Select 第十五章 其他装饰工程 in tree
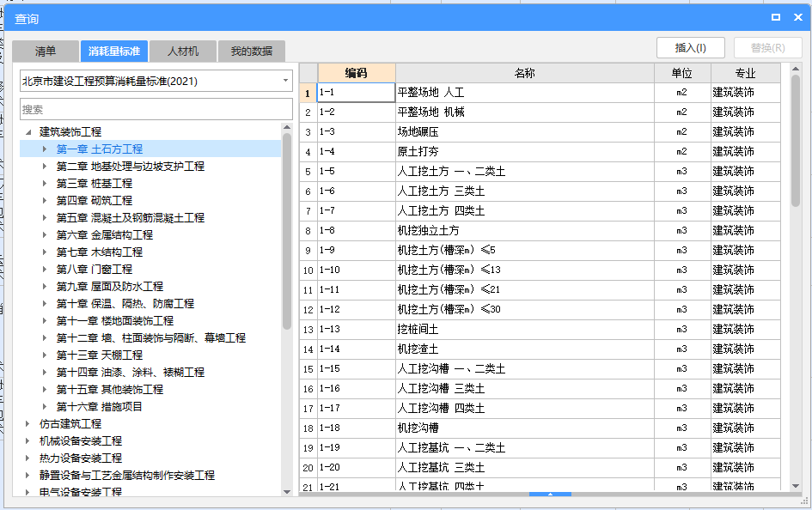Viewport: 812px width, 510px height. (x=110, y=389)
